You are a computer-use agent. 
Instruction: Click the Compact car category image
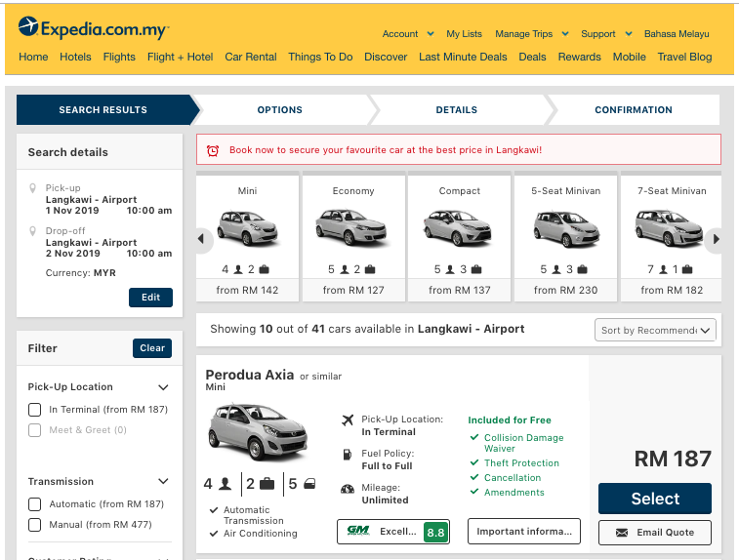459,228
